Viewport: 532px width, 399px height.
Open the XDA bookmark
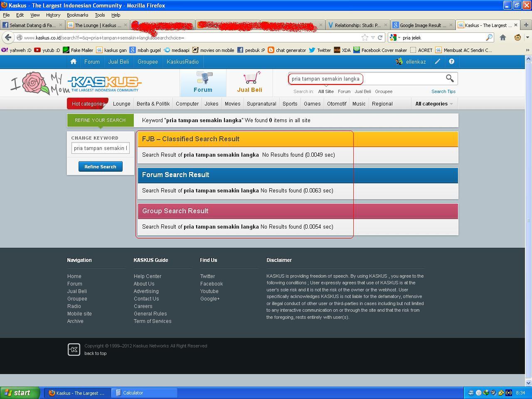342,50
